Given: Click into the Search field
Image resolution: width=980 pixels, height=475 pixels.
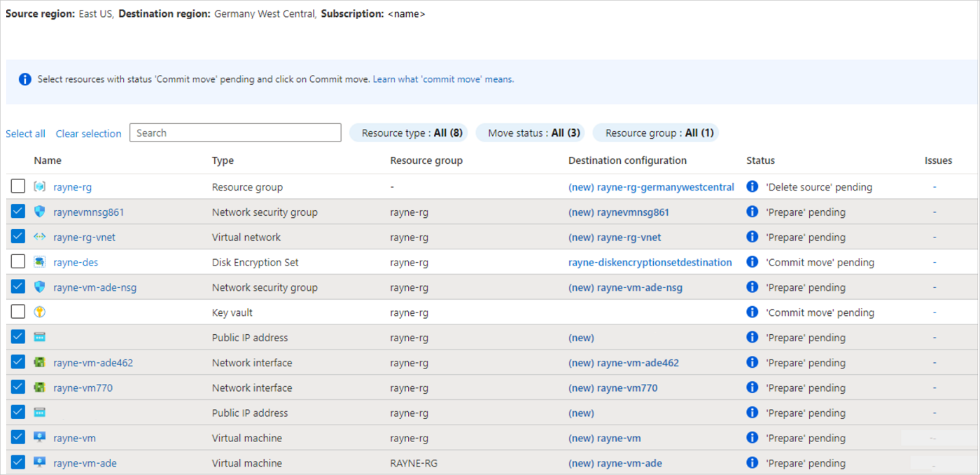Looking at the screenshot, I should tap(235, 133).
